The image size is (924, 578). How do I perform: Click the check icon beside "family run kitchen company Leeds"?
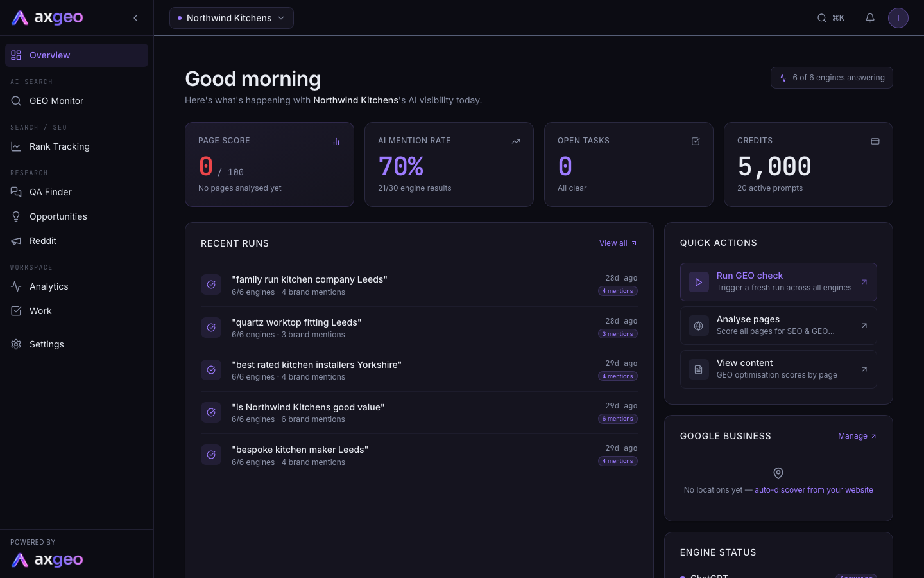click(211, 285)
